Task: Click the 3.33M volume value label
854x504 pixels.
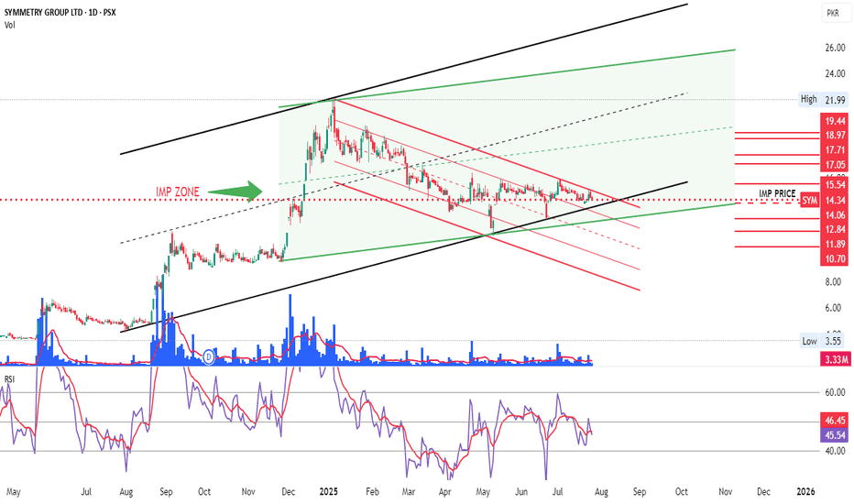Action: [836, 359]
